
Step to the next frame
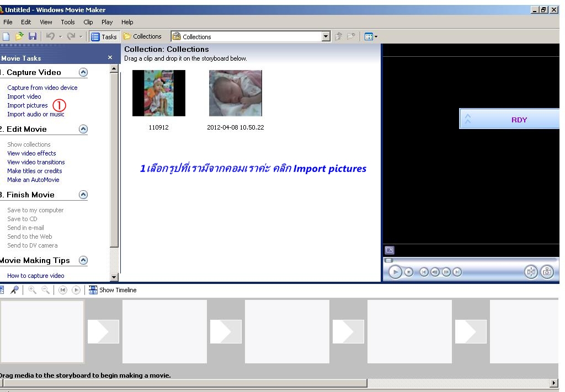click(446, 272)
